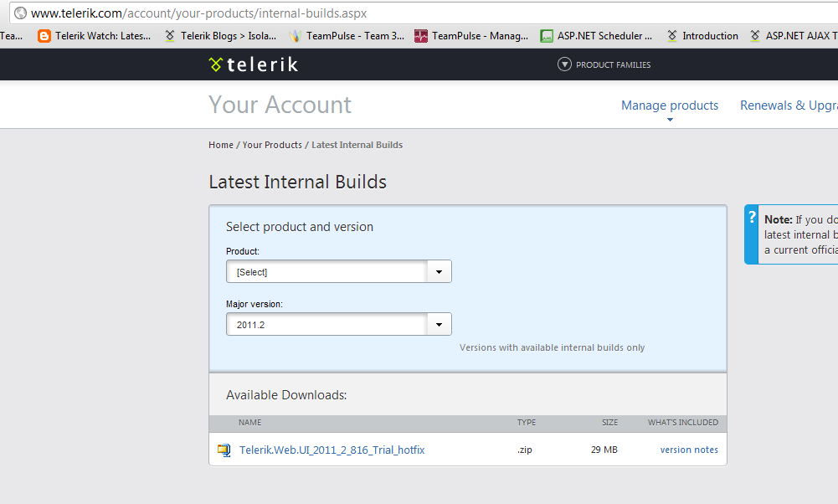Open the Telerik Watch Blogger bookmark
838x504 pixels.
tap(94, 36)
